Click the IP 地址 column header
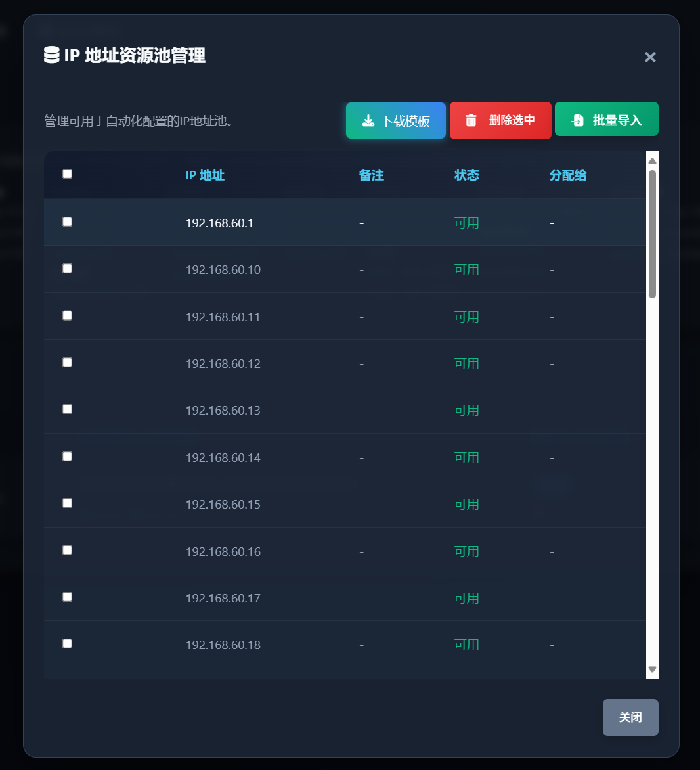Viewport: 700px width, 770px height. point(205,175)
